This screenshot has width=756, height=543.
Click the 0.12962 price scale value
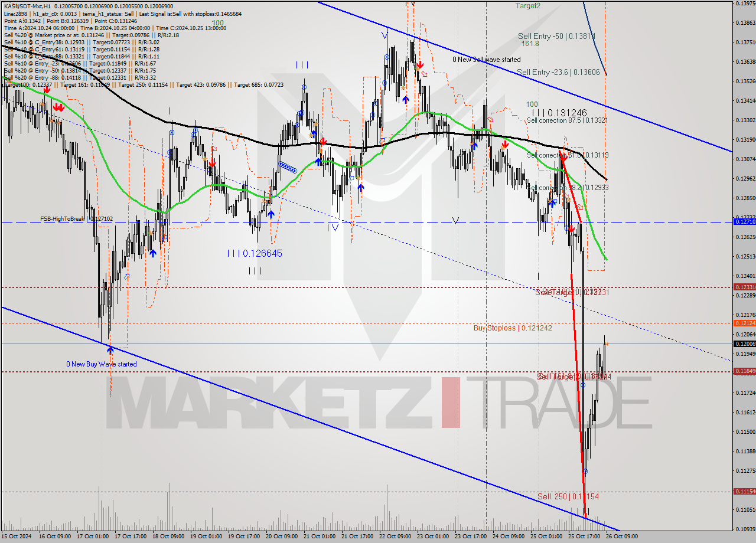click(x=745, y=178)
